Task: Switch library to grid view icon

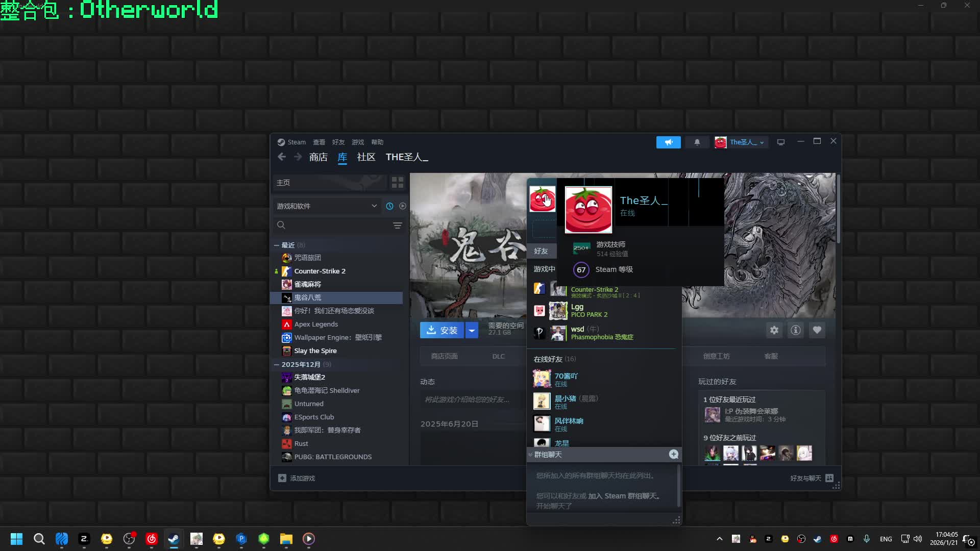Action: 397,183
